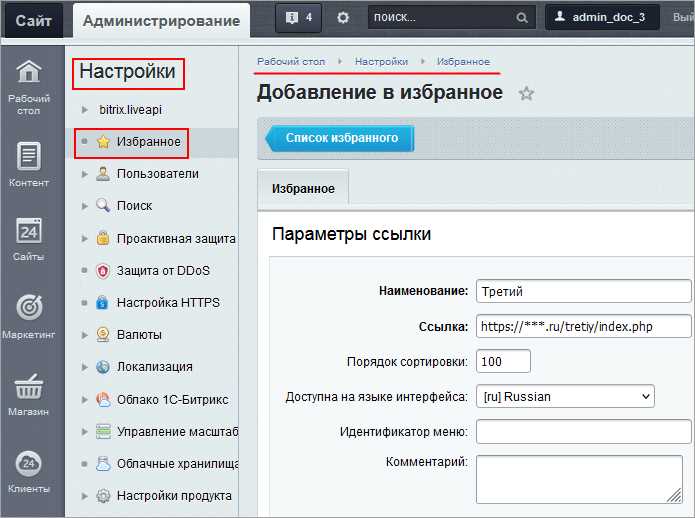
Task: Expand the Валюты tree arrow
Action: coord(84,335)
